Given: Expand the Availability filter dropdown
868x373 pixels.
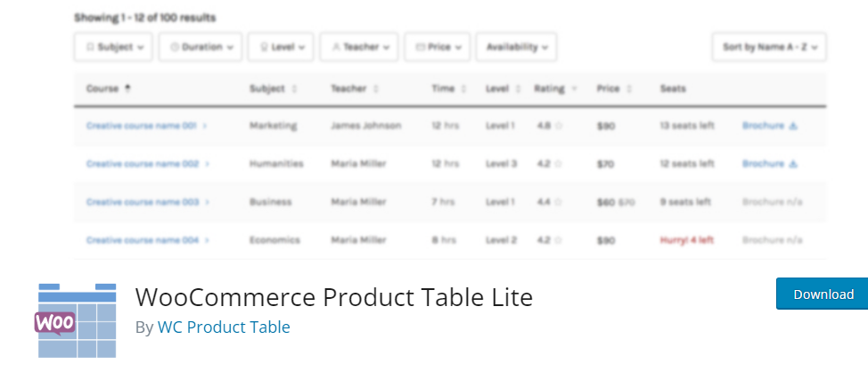Looking at the screenshot, I should pos(517,47).
